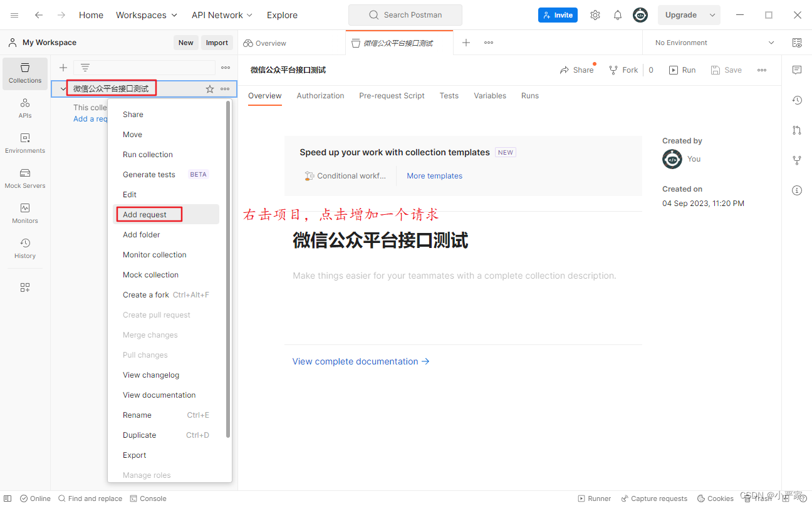Click the Search Postman field

tap(405, 15)
